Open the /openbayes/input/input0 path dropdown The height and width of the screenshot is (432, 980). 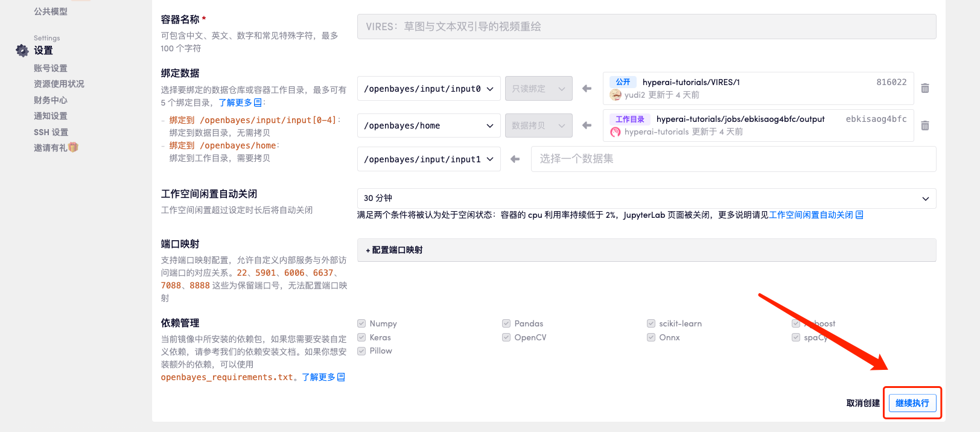(428, 89)
